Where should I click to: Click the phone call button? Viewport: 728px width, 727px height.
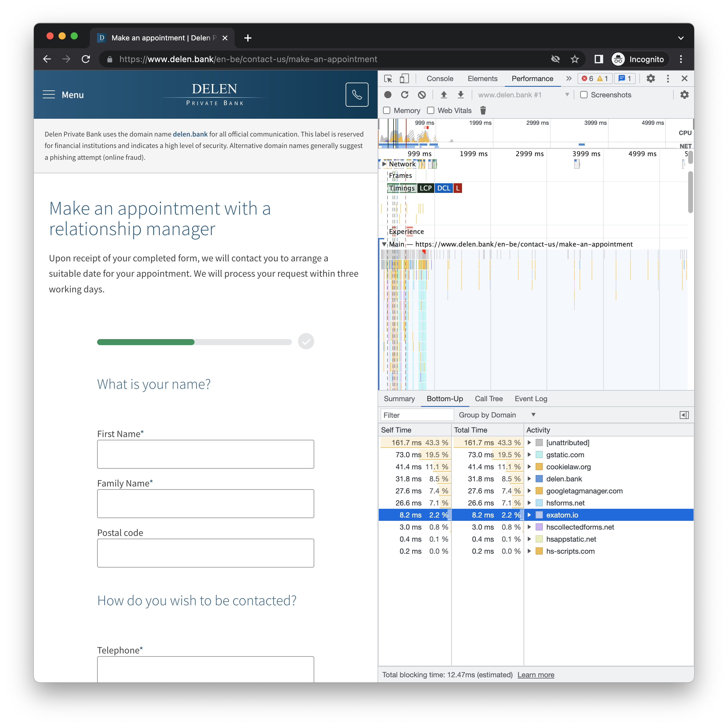357,95
